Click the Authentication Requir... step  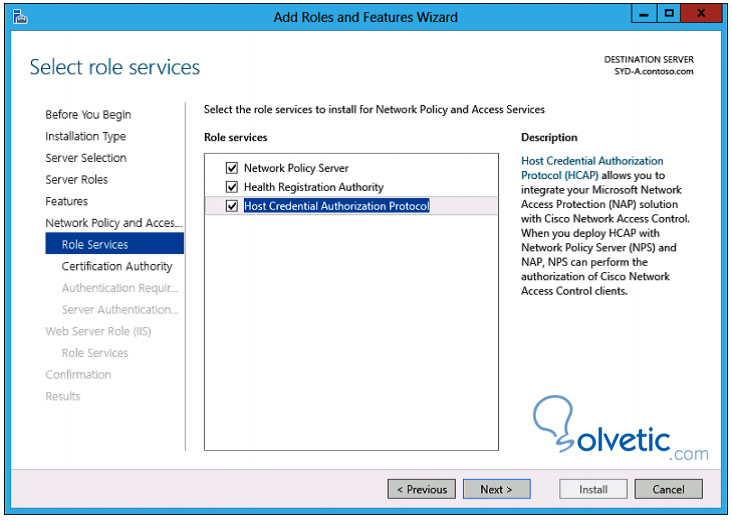pyautogui.click(x=120, y=288)
